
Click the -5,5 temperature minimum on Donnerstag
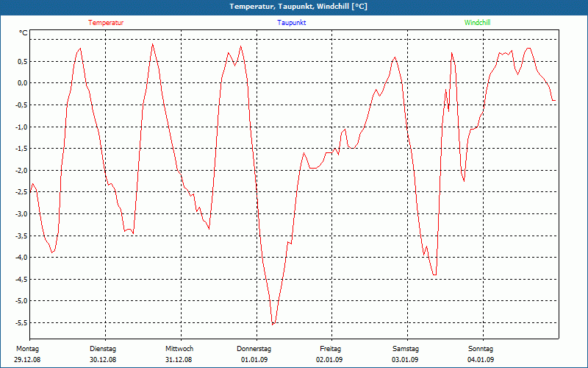click(273, 325)
